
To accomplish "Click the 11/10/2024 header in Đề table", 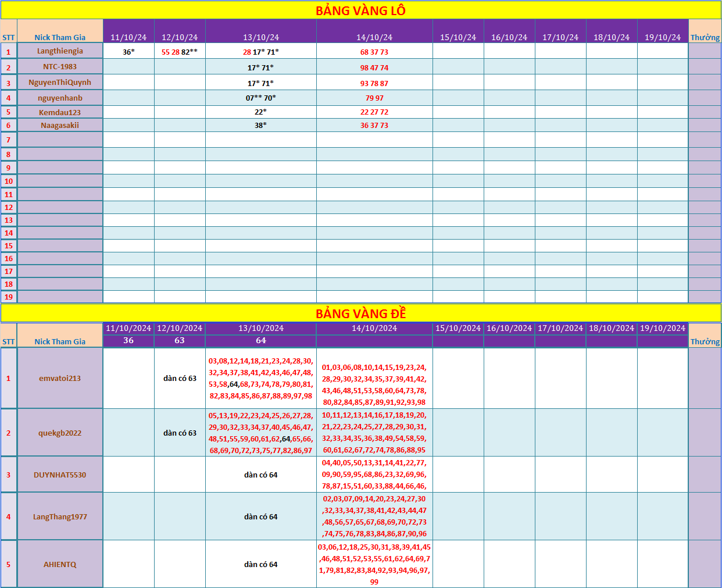I will tap(128, 328).
